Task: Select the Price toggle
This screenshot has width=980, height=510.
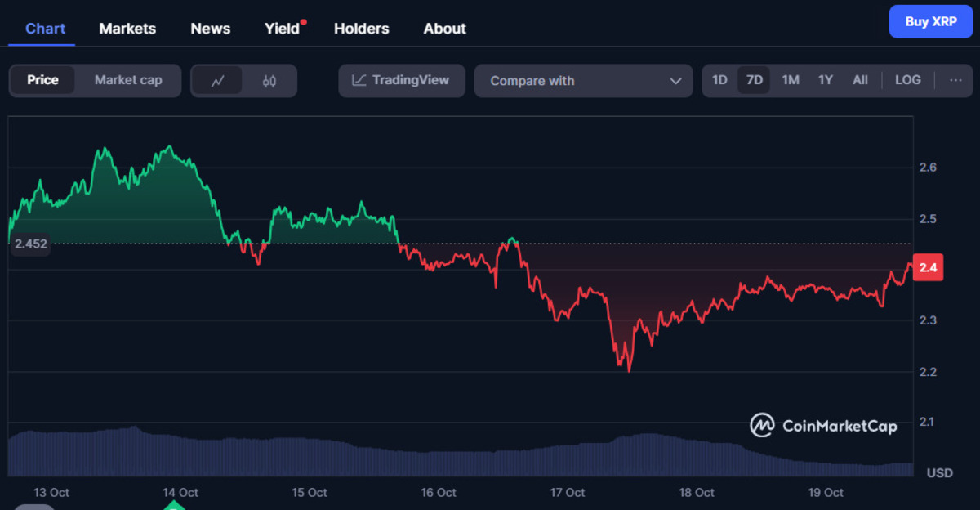Action: click(x=42, y=80)
